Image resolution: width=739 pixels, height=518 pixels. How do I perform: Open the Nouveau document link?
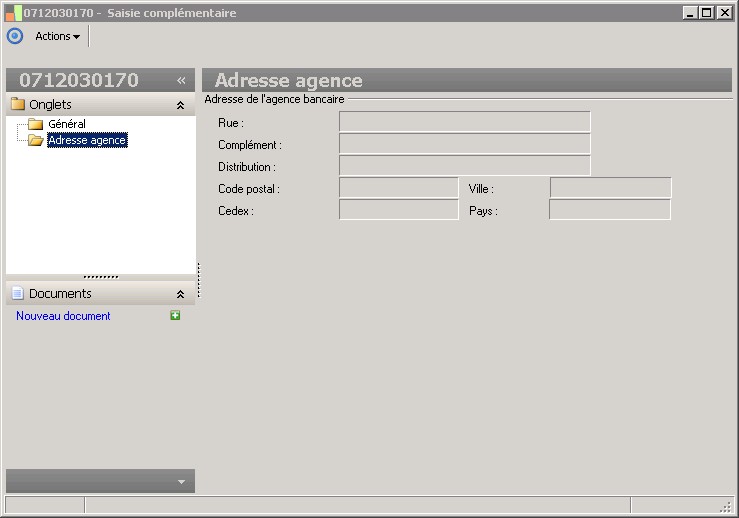click(x=63, y=316)
